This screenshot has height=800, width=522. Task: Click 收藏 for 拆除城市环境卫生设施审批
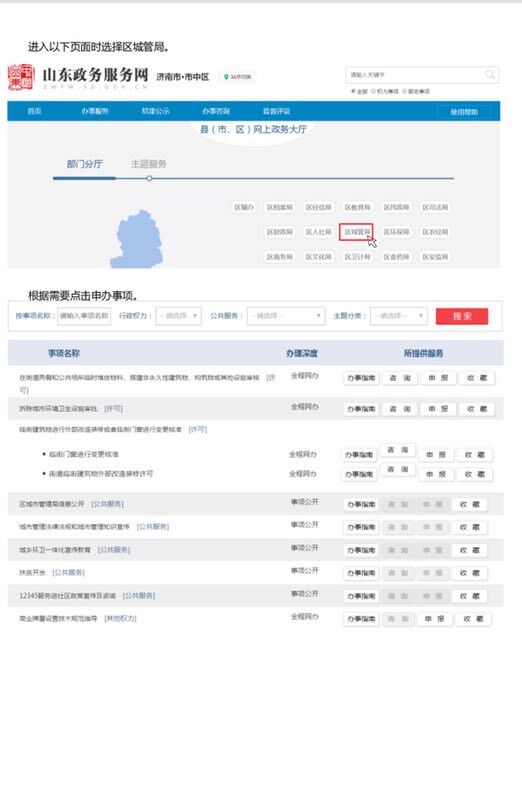[477, 409]
